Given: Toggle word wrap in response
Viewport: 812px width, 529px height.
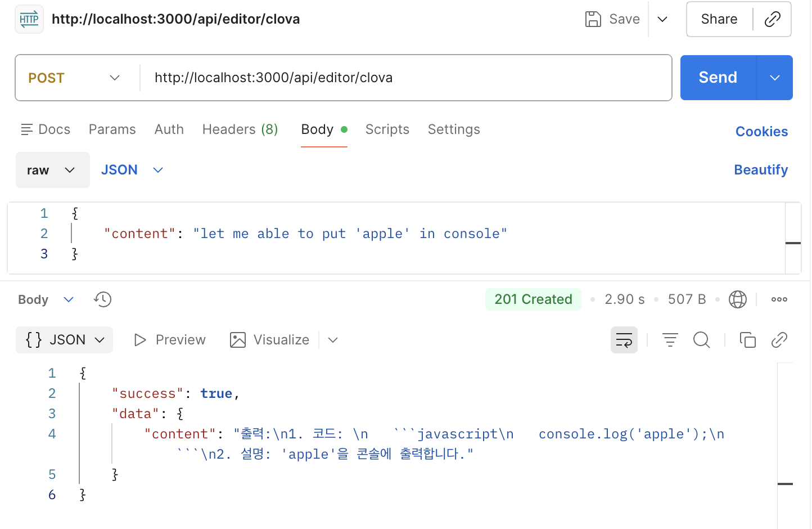Looking at the screenshot, I should 624,340.
